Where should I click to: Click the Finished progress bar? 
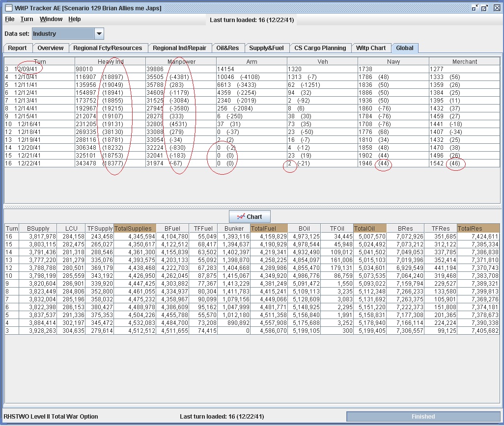(423, 417)
